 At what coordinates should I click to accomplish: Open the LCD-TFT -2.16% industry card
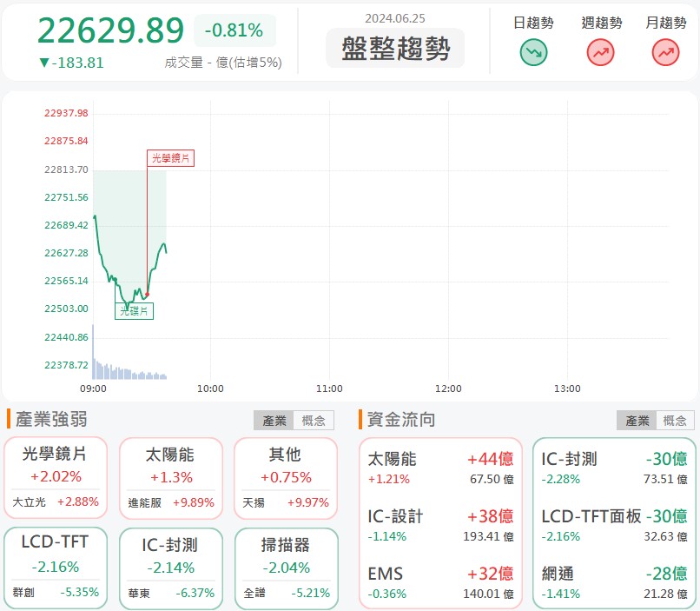[56, 568]
